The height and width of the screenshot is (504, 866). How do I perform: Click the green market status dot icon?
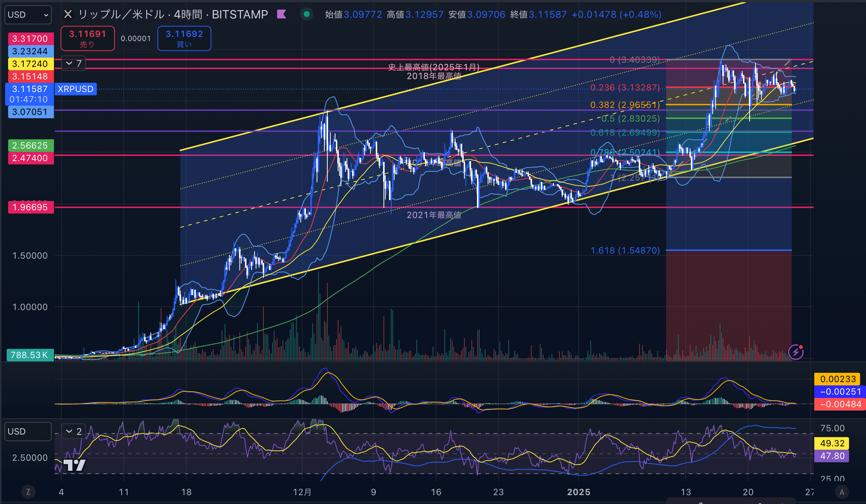(x=306, y=14)
